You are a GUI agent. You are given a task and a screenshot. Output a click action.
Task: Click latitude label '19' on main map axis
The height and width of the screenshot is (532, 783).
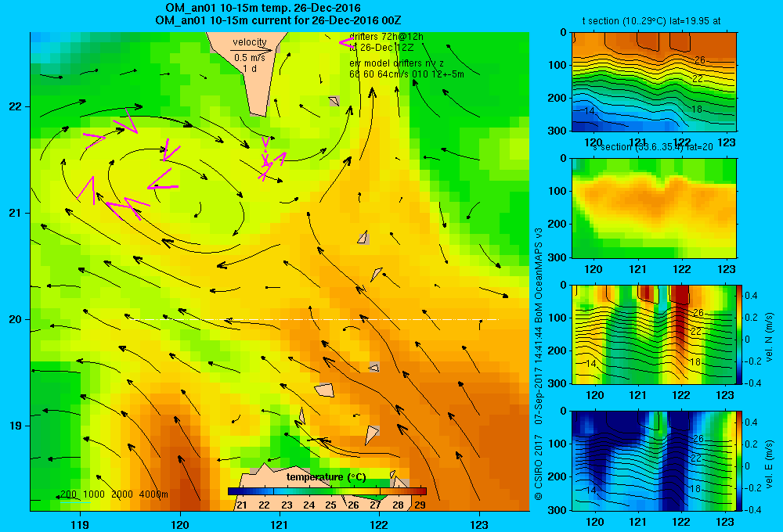coord(16,426)
